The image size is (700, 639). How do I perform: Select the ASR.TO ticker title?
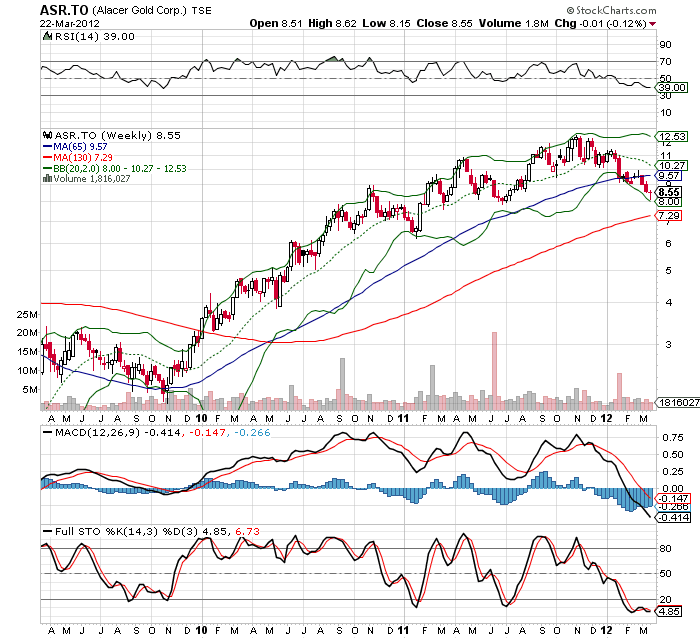point(64,10)
